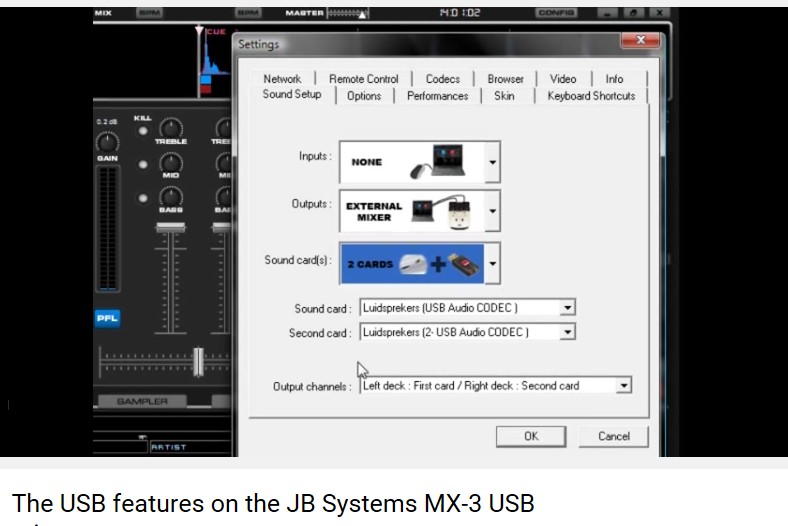Minimize the VirtualDJ window

point(607,13)
